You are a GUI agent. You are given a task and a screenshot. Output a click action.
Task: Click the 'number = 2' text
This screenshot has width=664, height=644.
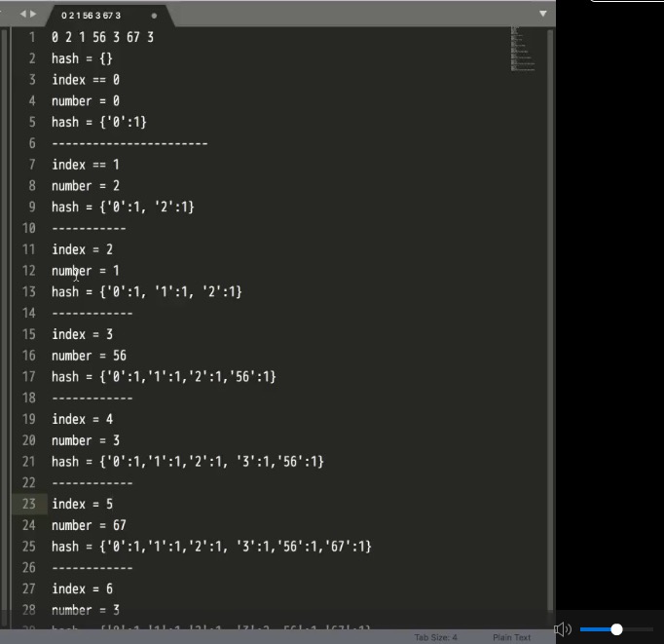(x=86, y=185)
